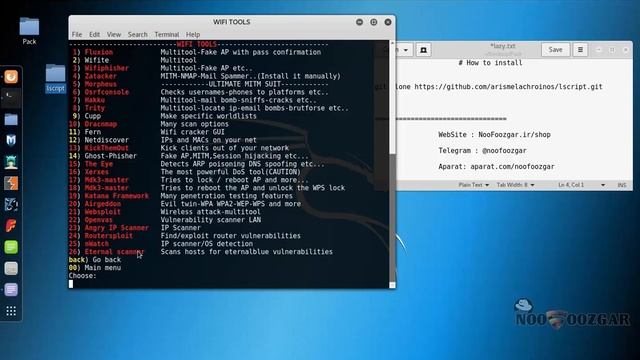The height and width of the screenshot is (360, 640).
Task: Click the '19) Katana Framework' entry
Action: coord(109,196)
